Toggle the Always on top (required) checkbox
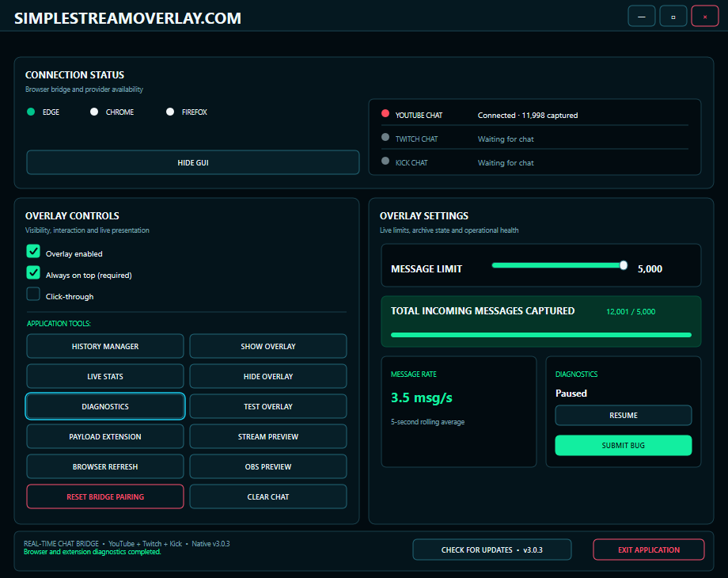Viewport: 728px width, 578px height. coord(33,272)
